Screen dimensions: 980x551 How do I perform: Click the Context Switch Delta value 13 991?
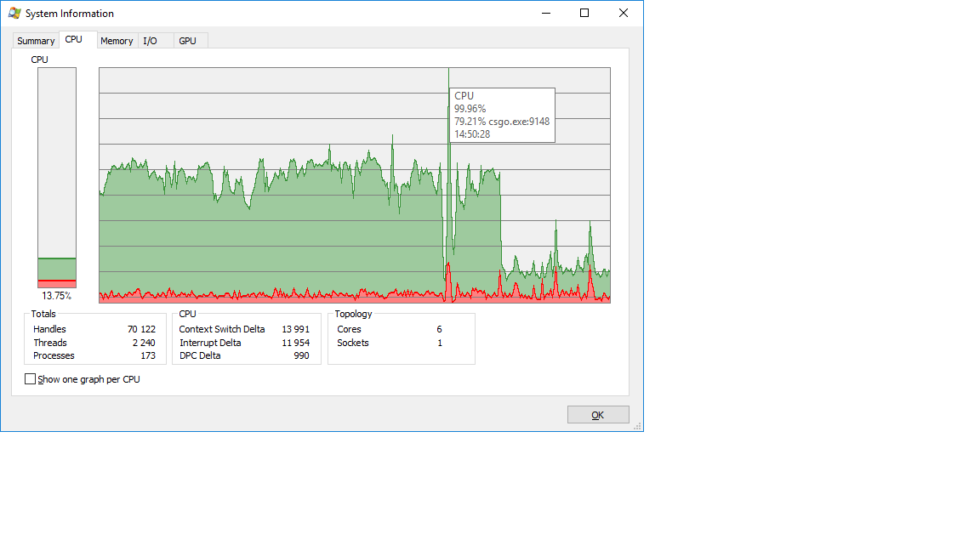click(296, 329)
